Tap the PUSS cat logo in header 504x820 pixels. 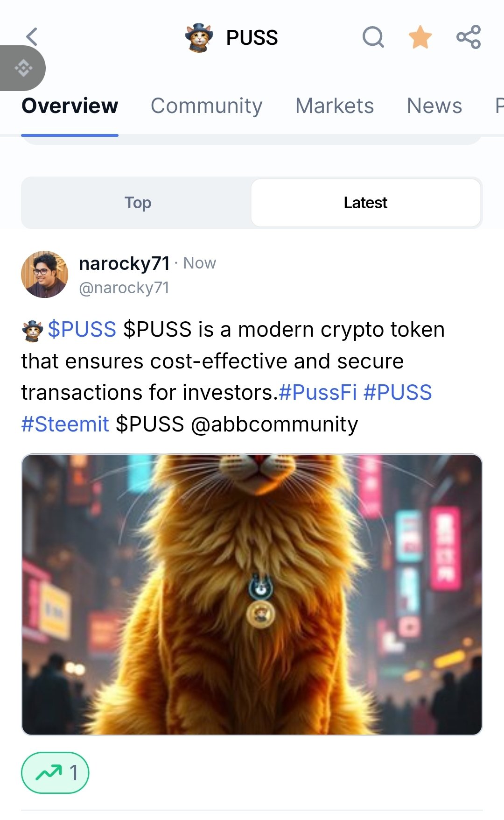tap(199, 37)
